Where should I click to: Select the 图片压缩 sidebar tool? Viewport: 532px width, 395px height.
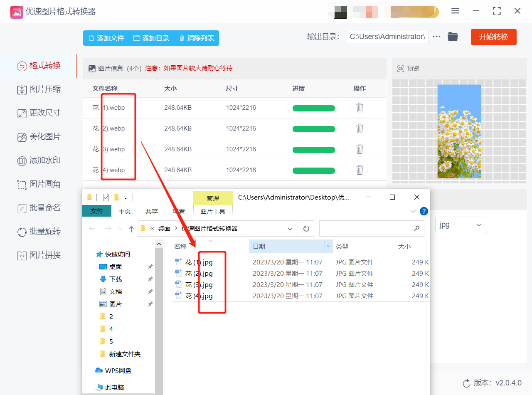38,90
